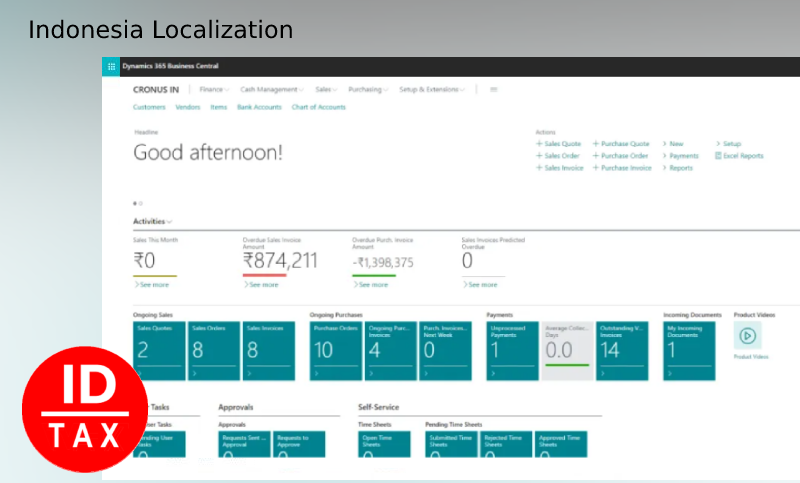This screenshot has width=800, height=483.
Task: Open the Outstanding Vendor Invoices tile
Action: tap(622, 351)
